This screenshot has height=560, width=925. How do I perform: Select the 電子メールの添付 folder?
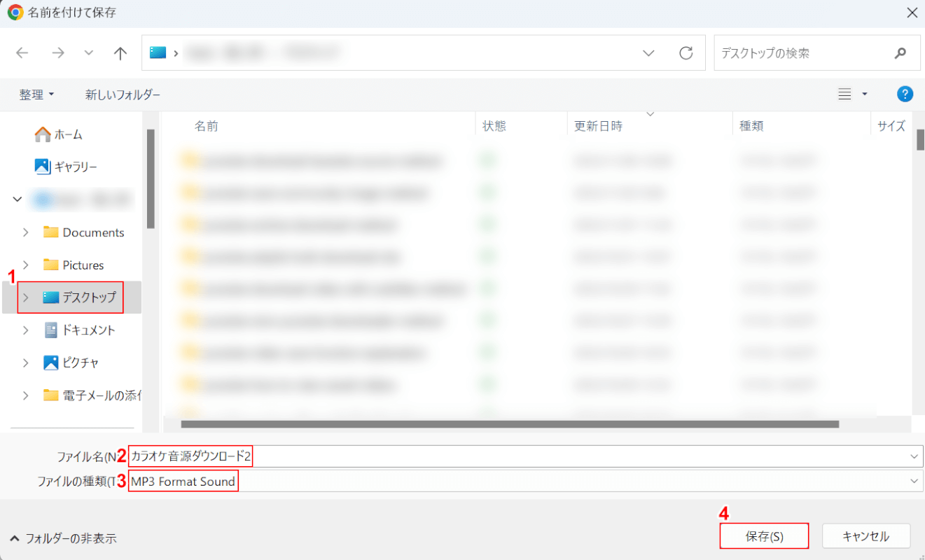(92, 395)
